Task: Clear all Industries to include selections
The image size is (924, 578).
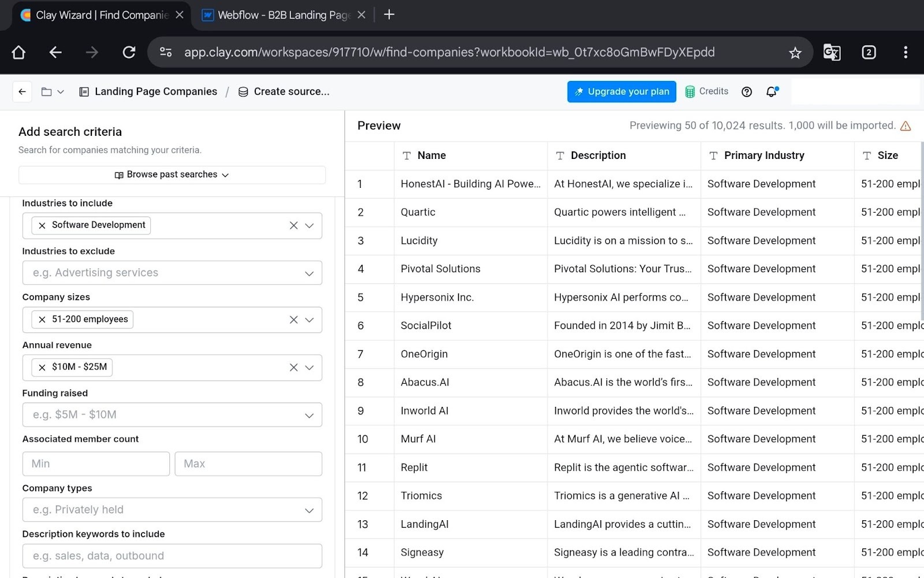Action: coord(293,225)
